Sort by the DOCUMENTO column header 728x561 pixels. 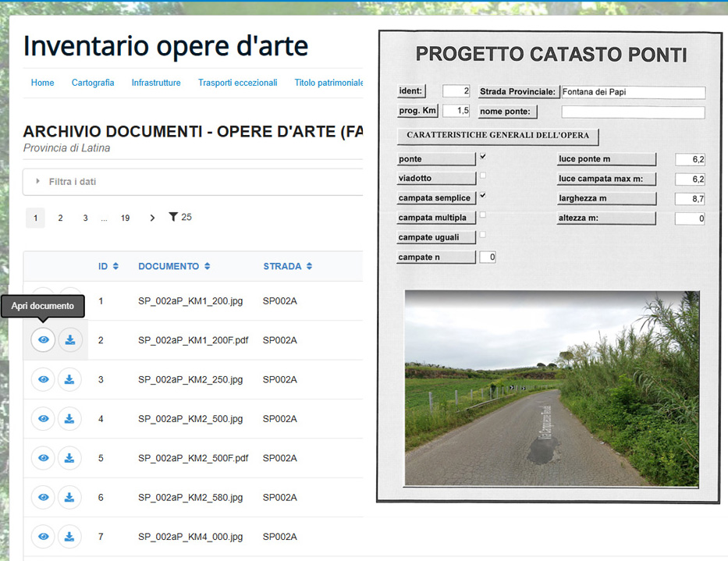(174, 266)
